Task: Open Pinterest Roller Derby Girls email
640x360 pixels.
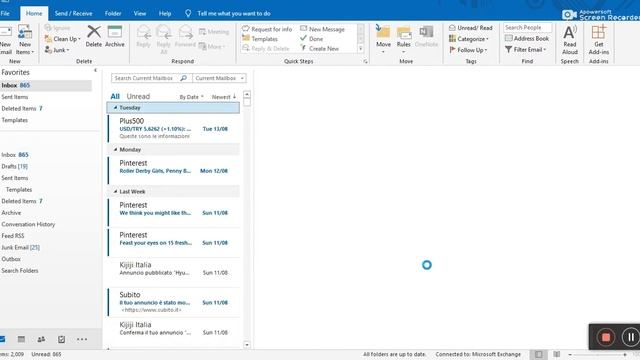Action: point(174,170)
